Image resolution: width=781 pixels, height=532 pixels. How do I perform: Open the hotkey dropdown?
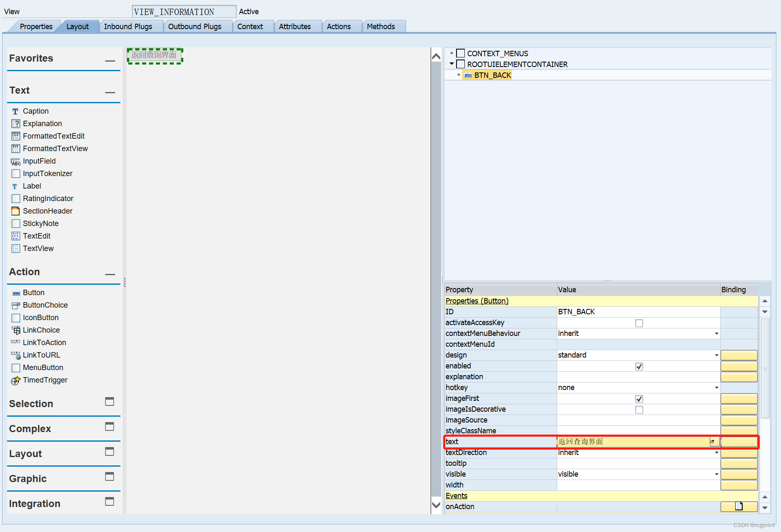[x=716, y=388]
